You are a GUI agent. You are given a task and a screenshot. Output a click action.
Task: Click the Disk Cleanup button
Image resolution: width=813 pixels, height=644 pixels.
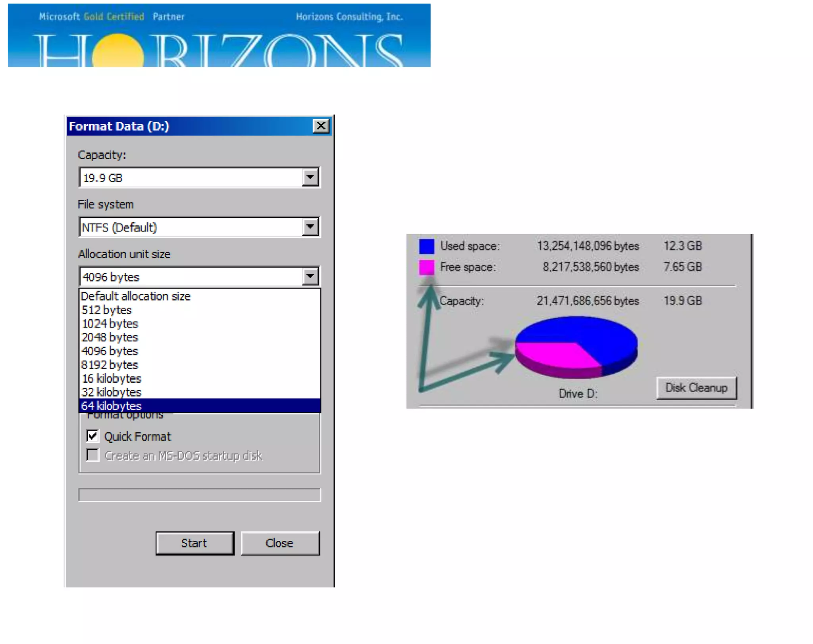point(696,388)
